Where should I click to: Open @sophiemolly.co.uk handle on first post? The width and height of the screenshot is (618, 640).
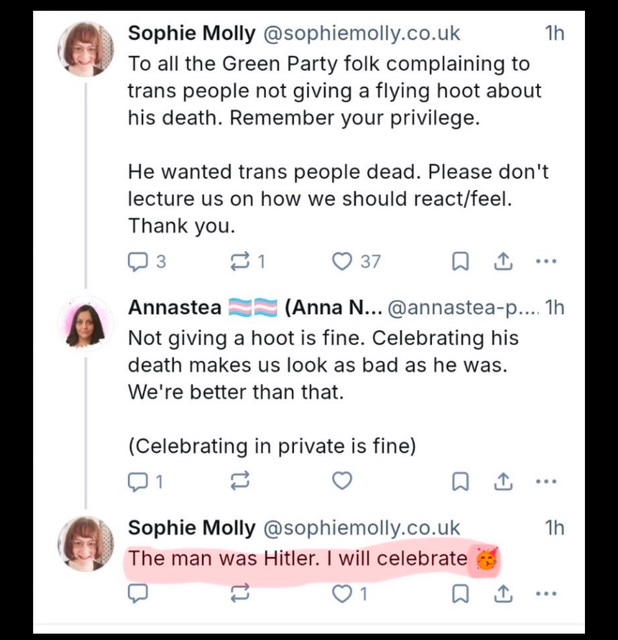(361, 33)
